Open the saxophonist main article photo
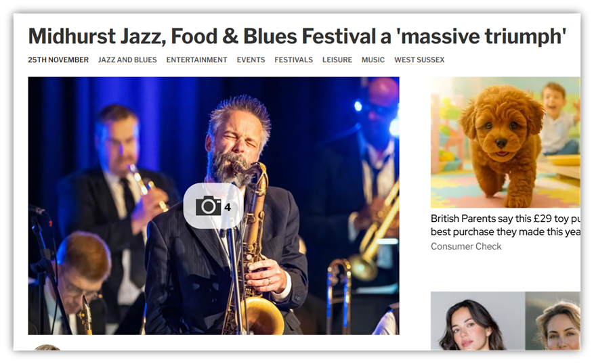 click(213, 206)
